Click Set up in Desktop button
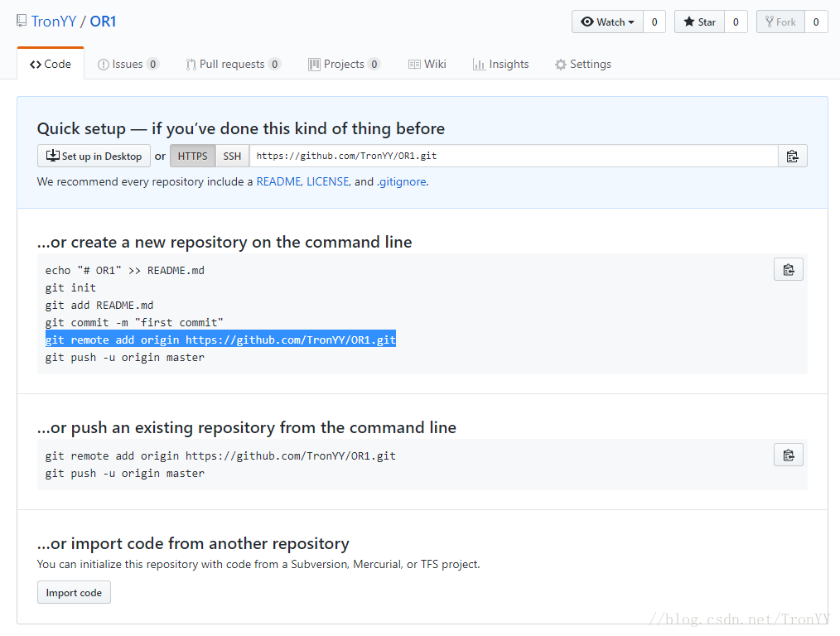Screen dimensions: 840x636 (94, 156)
